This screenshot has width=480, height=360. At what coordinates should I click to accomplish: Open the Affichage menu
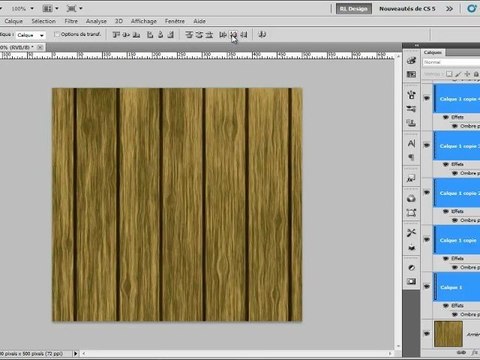(144, 21)
